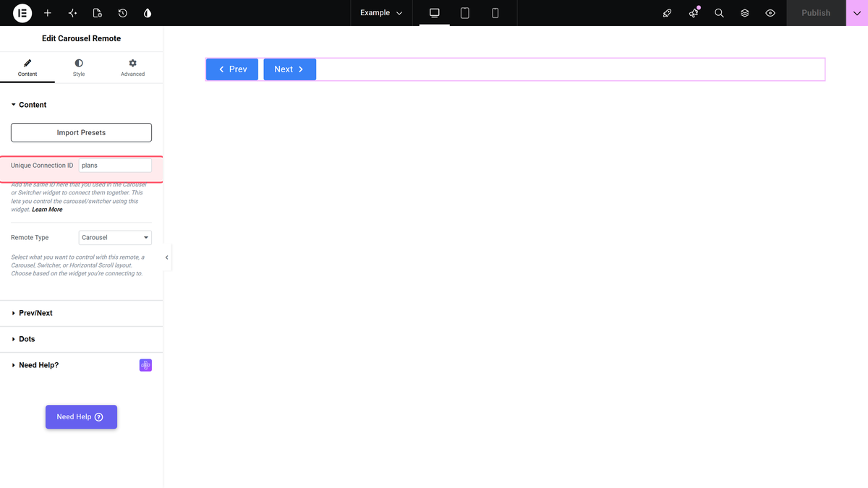Click the purple Need Help button
The image size is (868, 488).
click(x=81, y=416)
